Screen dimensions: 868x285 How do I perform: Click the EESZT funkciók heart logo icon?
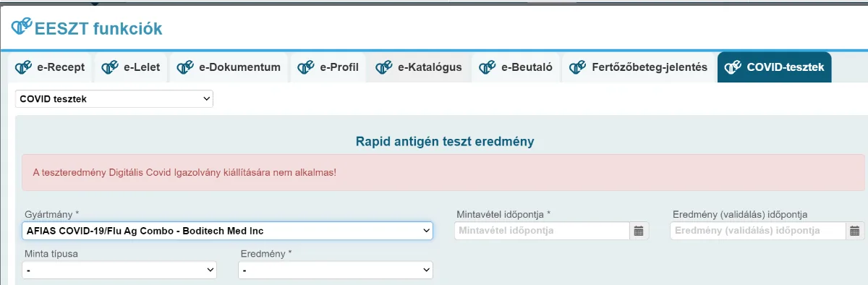(22, 27)
